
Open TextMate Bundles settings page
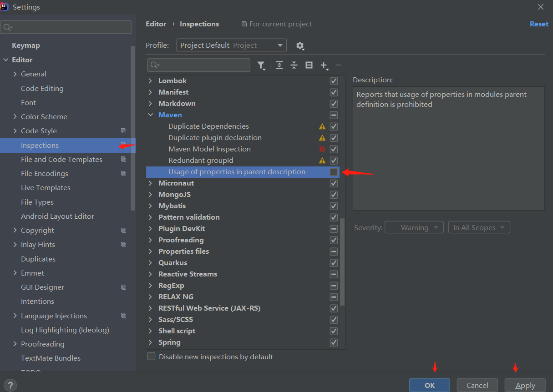click(x=51, y=358)
